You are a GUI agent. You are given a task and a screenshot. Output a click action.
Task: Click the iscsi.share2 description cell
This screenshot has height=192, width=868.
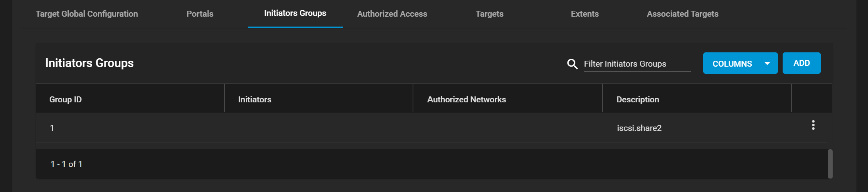[639, 128]
